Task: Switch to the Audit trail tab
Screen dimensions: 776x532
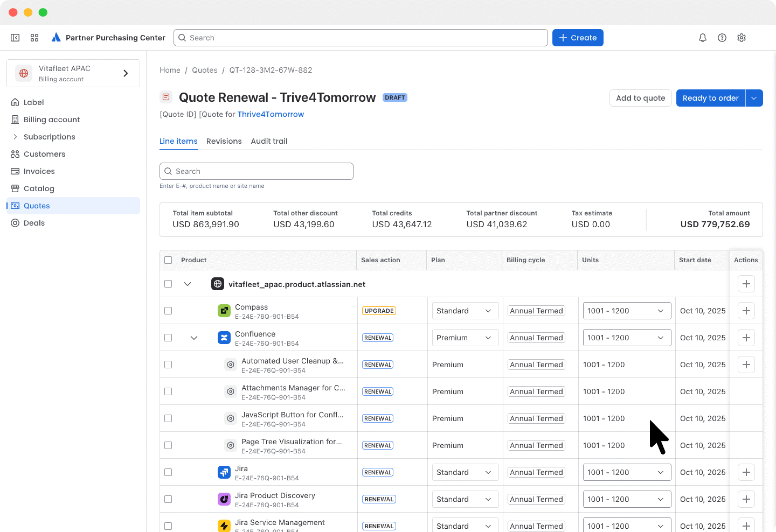Action: pos(269,141)
